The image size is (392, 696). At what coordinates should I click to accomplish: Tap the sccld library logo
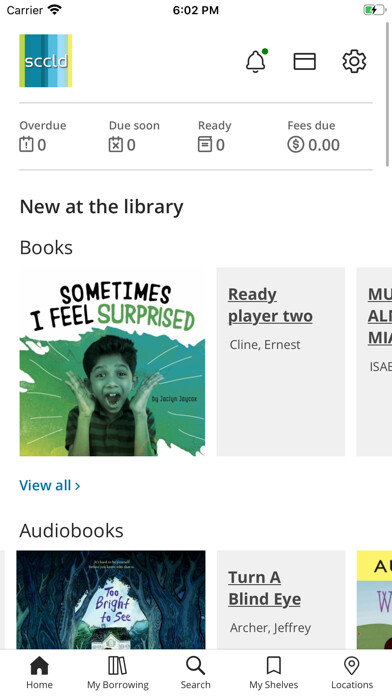tap(46, 60)
